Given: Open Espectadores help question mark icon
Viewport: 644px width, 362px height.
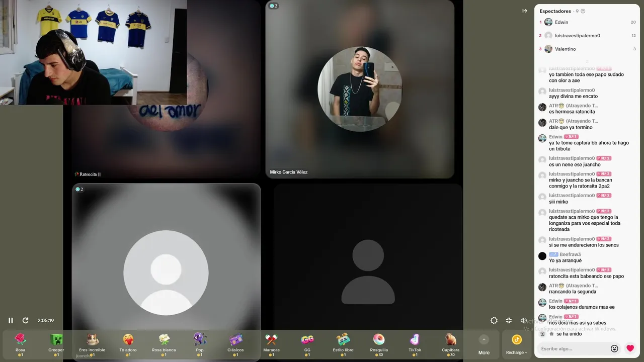Looking at the screenshot, I should [x=583, y=11].
